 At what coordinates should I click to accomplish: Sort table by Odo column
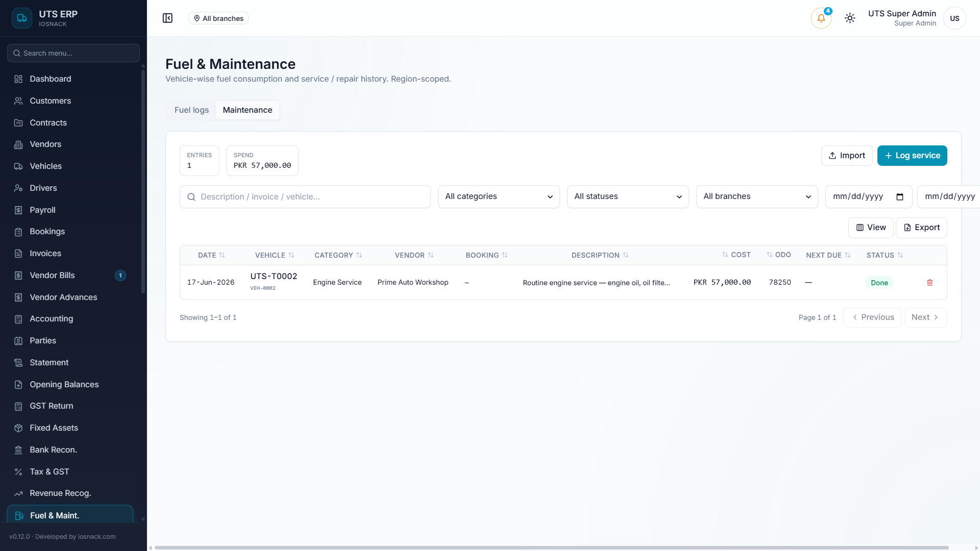tap(778, 255)
